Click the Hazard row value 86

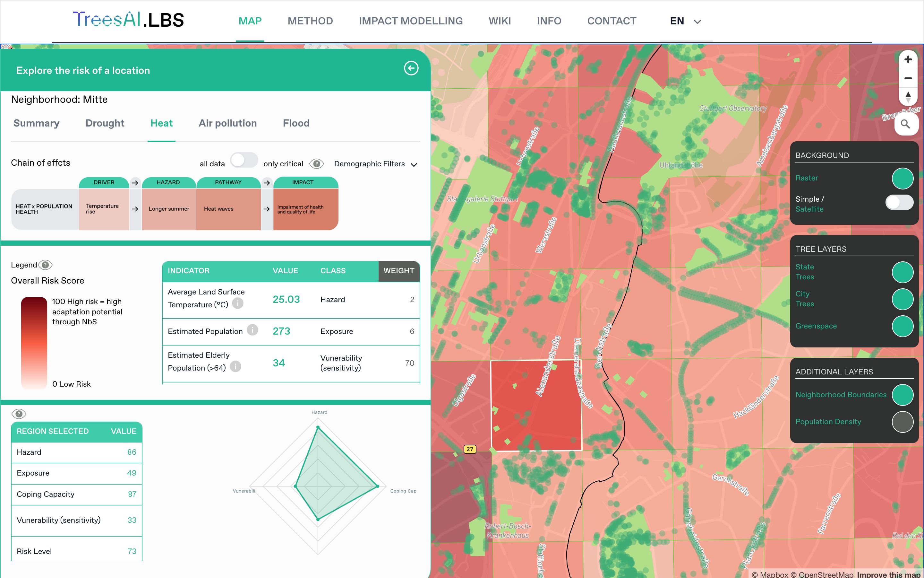(132, 452)
